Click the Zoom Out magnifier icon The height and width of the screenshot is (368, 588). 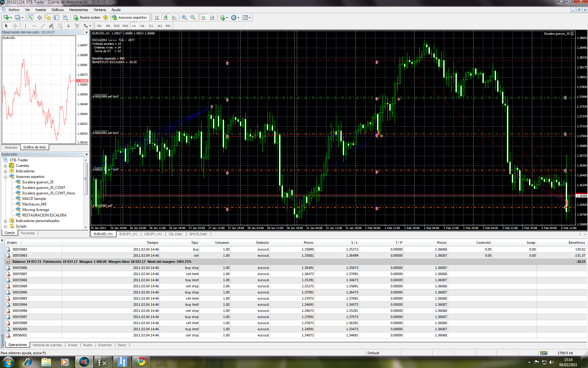(193, 17)
